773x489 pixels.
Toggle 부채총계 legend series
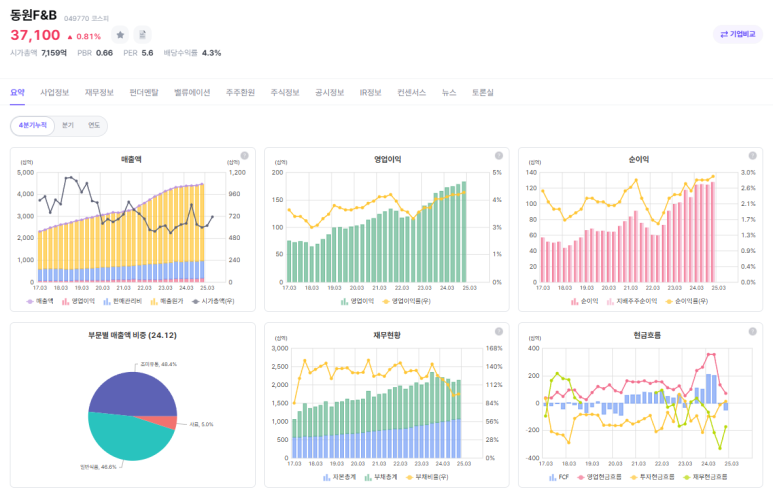(381, 477)
